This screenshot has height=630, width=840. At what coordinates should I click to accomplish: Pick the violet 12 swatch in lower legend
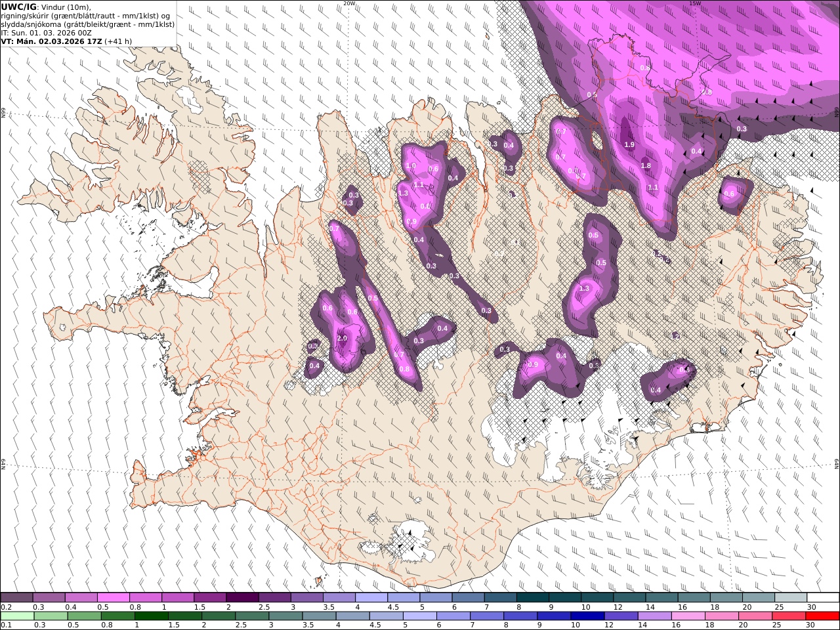coord(621,616)
